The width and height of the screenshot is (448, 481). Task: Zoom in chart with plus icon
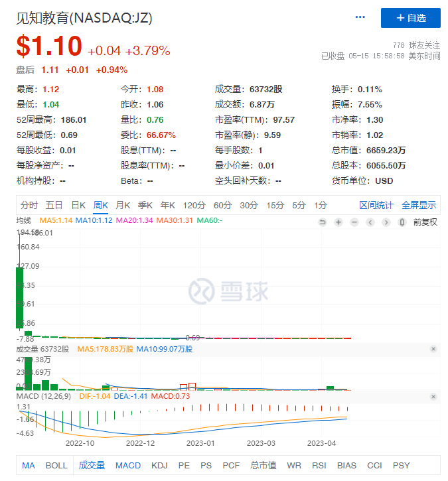coord(338,222)
